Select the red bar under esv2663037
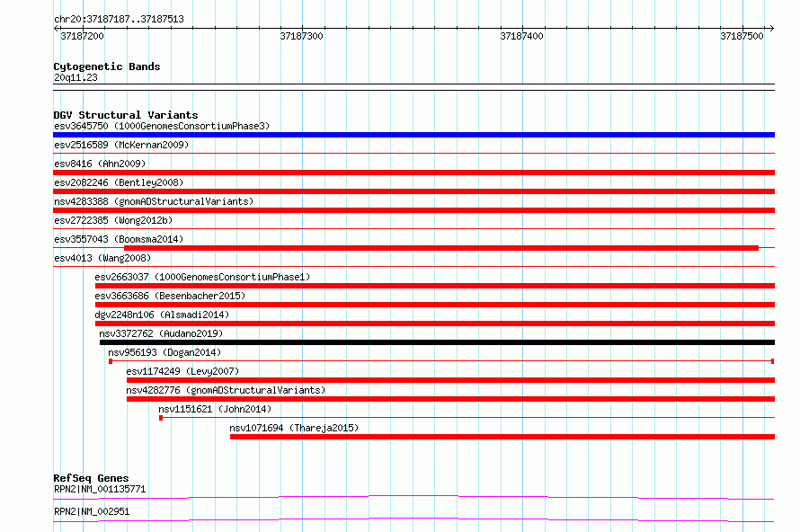 435,286
